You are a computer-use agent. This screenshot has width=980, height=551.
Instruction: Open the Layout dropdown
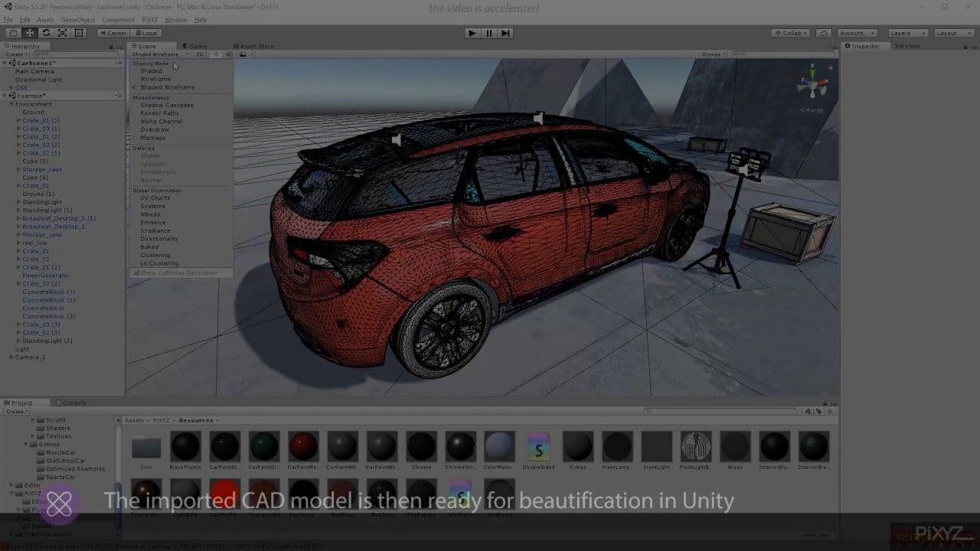[953, 33]
